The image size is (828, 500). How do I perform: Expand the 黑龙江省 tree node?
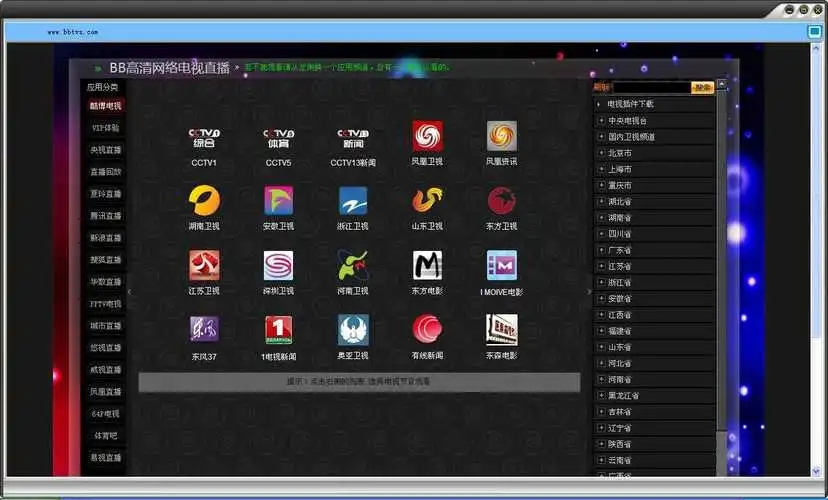click(601, 395)
